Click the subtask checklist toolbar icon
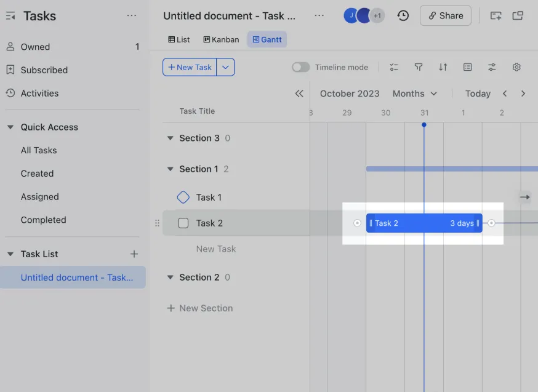The height and width of the screenshot is (392, 538). (394, 67)
